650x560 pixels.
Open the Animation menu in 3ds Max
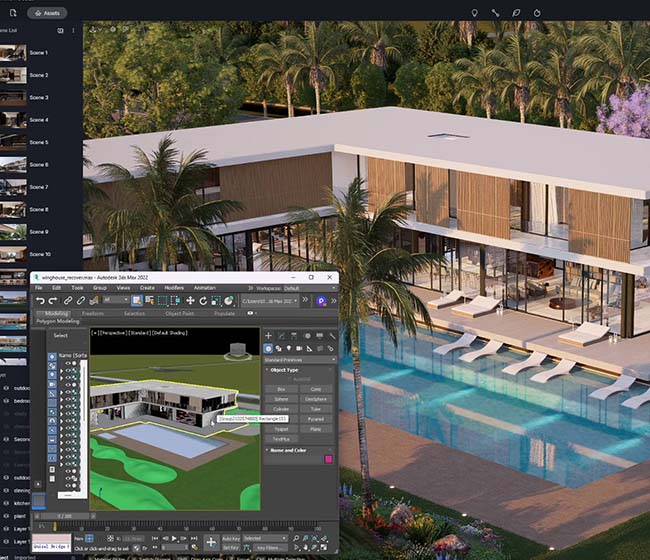point(205,288)
